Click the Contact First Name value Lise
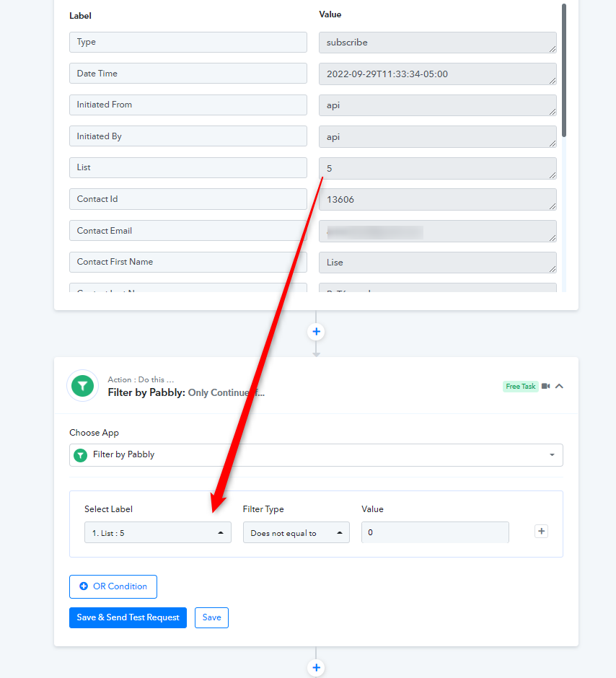The width and height of the screenshot is (616, 678). 437,263
